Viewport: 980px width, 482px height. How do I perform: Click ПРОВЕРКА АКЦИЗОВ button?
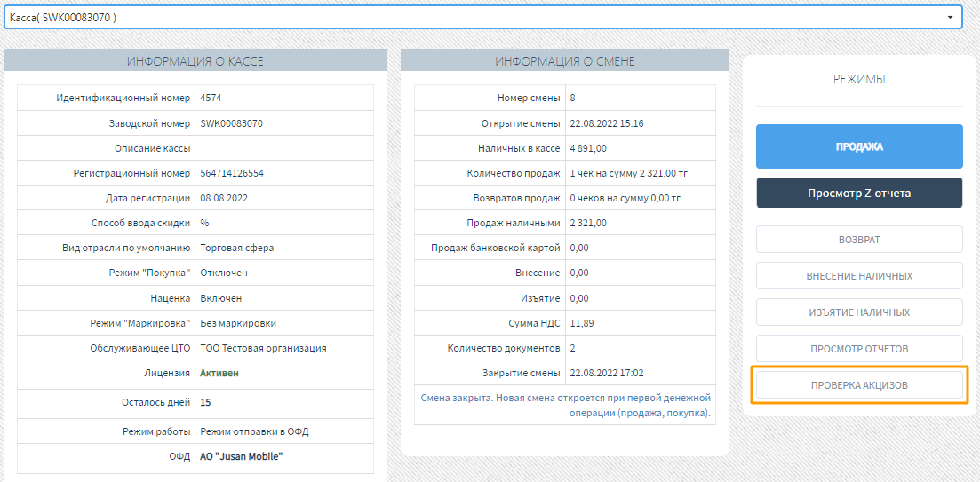859,385
